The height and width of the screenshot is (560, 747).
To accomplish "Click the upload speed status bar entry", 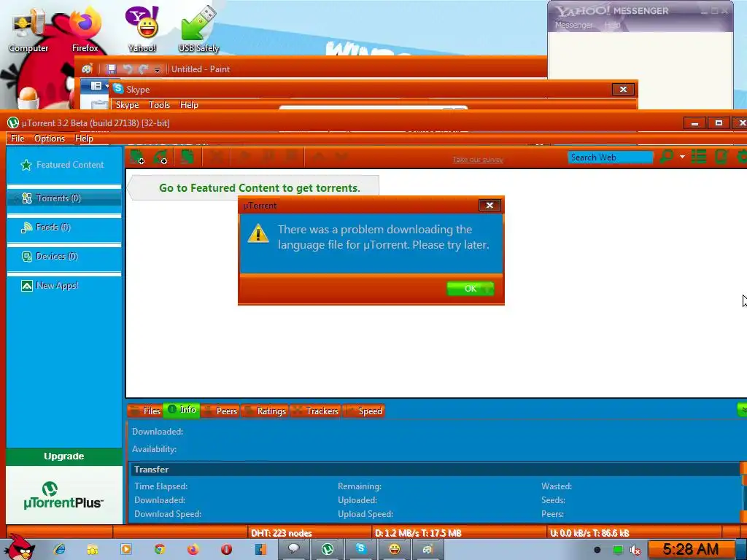I will point(589,533).
